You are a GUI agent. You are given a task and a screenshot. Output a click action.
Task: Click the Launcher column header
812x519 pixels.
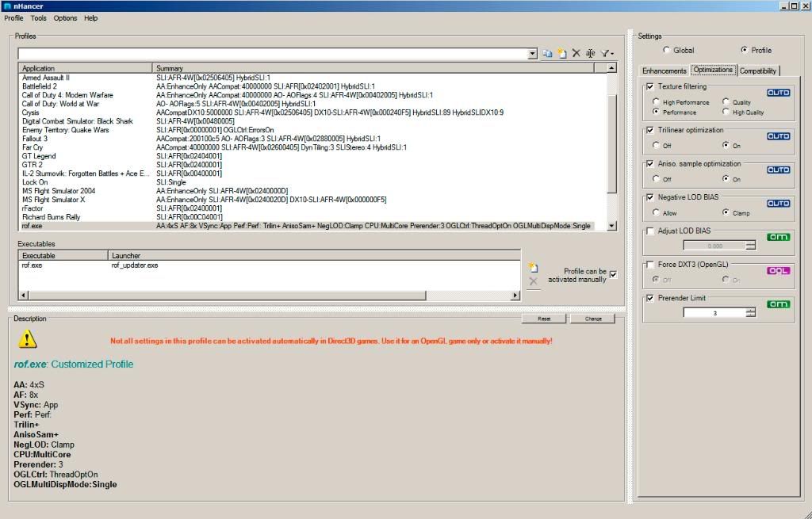(314, 256)
